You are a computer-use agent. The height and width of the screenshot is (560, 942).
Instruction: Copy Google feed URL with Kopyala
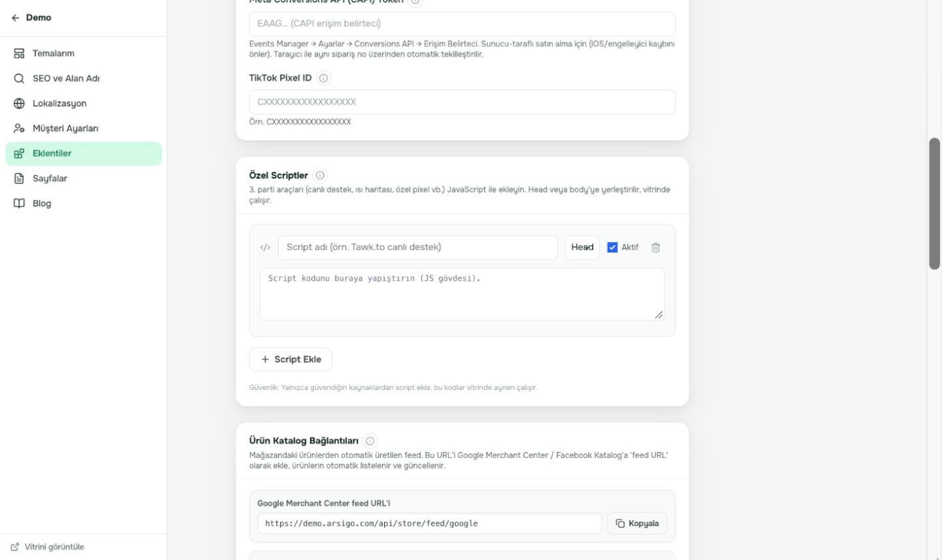pos(637,523)
